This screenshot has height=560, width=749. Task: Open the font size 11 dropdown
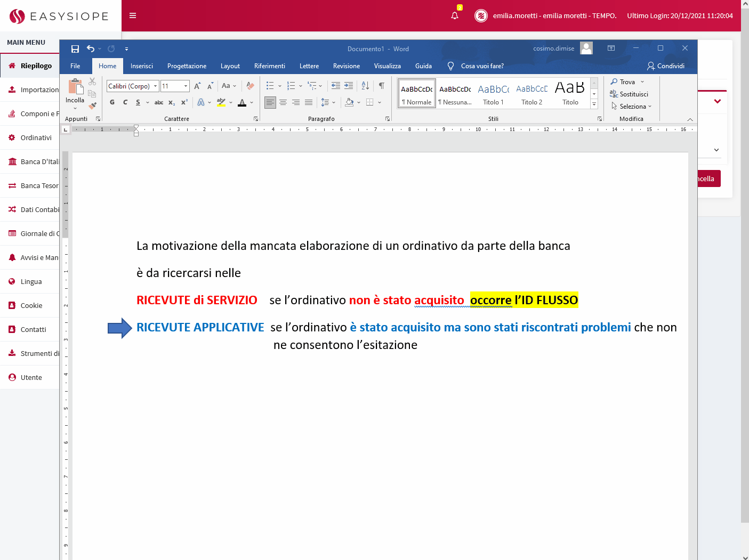coord(186,86)
